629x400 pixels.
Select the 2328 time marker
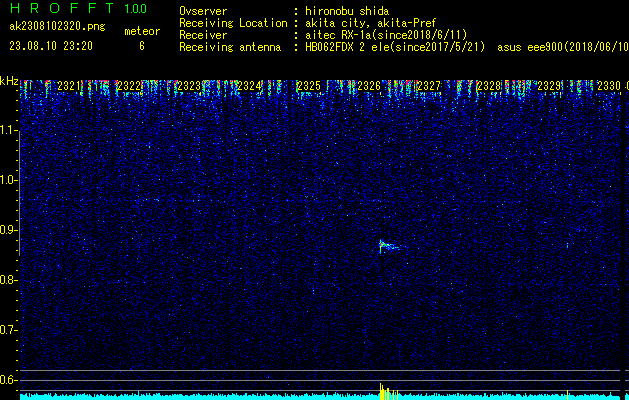tap(489, 87)
